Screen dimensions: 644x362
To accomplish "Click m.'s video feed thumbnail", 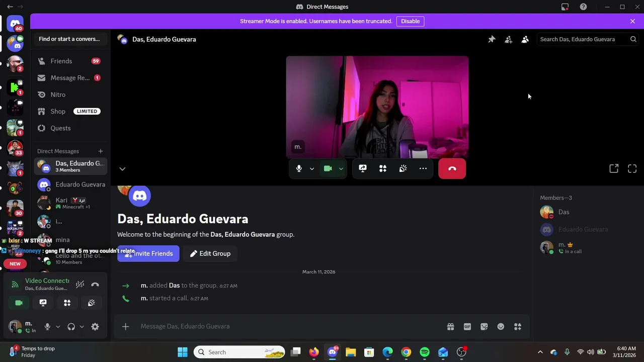I will (377, 107).
